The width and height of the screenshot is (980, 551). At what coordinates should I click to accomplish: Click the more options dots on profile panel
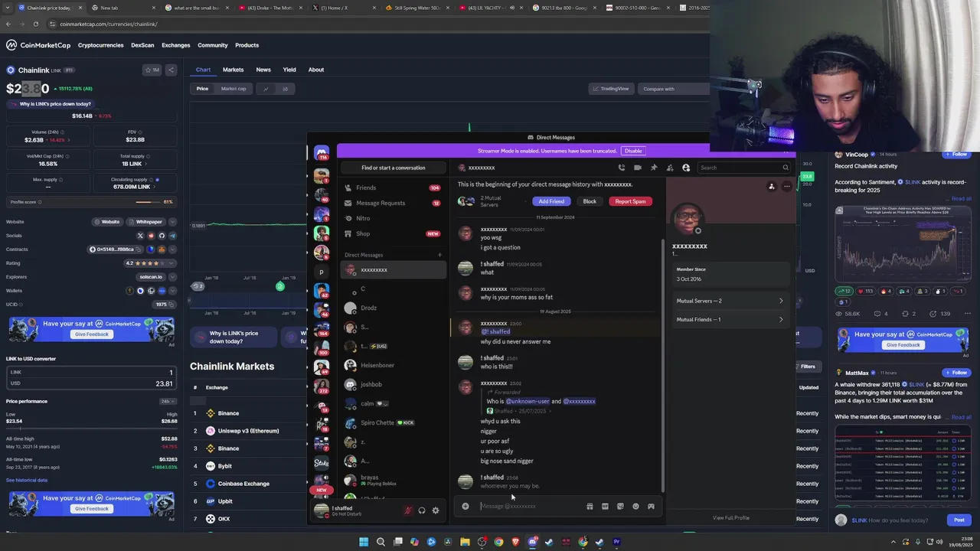tap(786, 186)
